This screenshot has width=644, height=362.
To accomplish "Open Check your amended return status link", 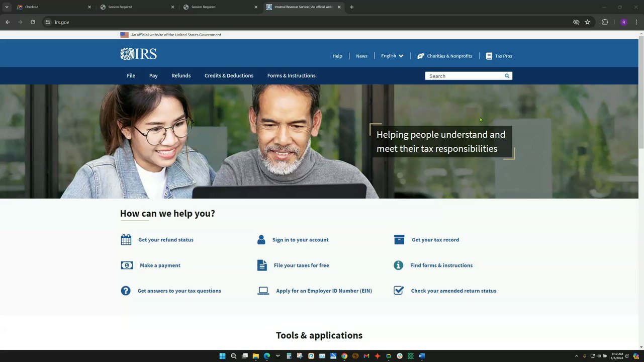I will click(x=453, y=291).
